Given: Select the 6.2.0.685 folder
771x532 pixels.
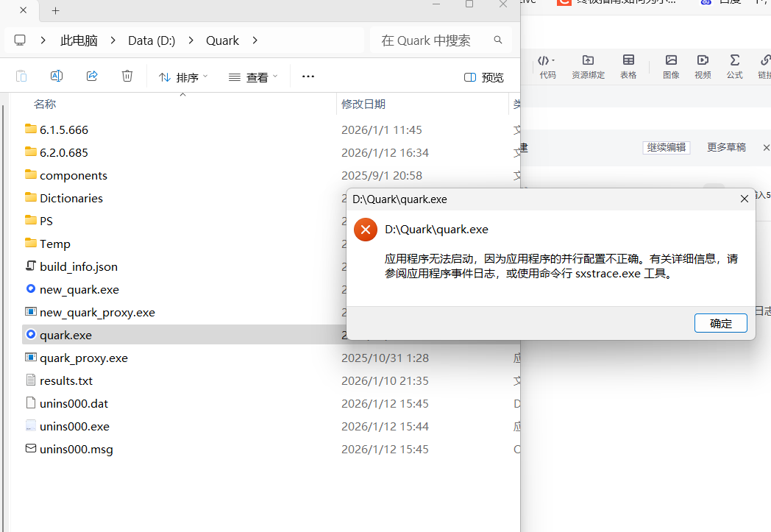Looking at the screenshot, I should (x=64, y=152).
